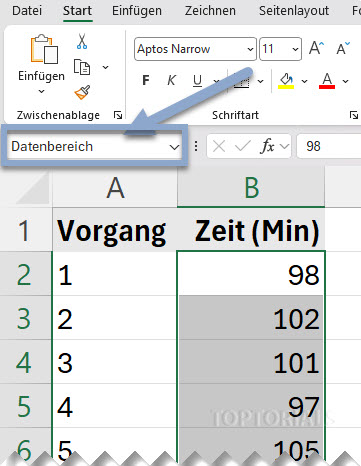Open the font size 11 dropdown
The image size is (361, 466).
295,49
